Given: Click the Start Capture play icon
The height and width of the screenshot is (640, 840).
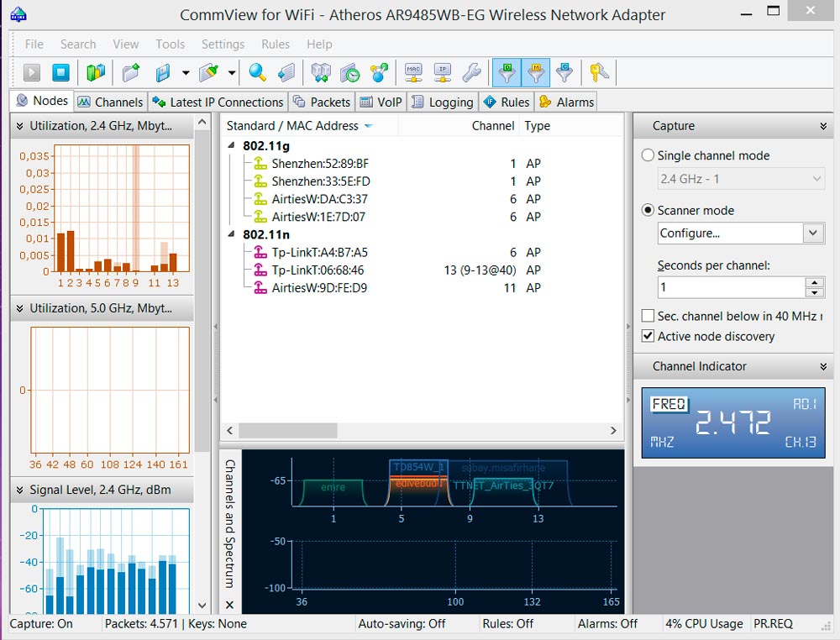Looking at the screenshot, I should (32, 72).
